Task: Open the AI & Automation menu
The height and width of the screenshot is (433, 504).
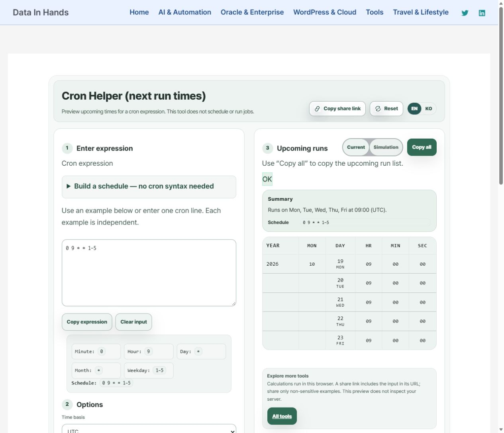Action: tap(185, 12)
